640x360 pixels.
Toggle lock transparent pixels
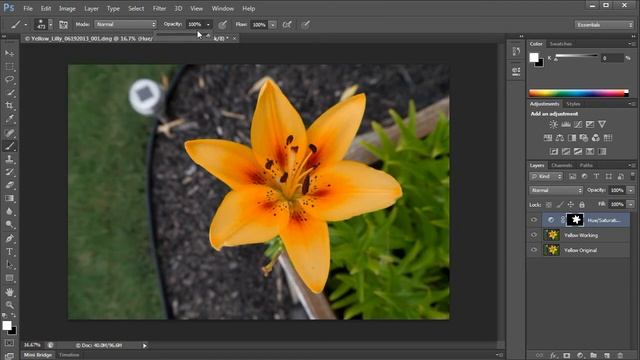[549, 204]
